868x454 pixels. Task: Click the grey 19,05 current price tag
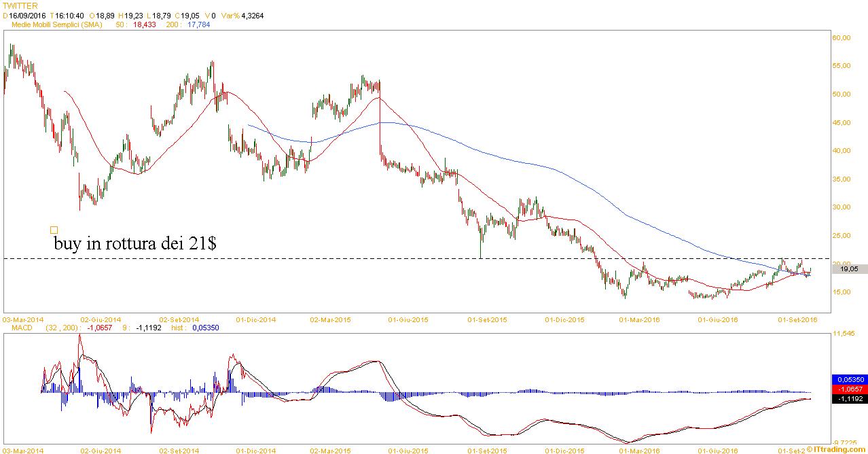tap(848, 269)
